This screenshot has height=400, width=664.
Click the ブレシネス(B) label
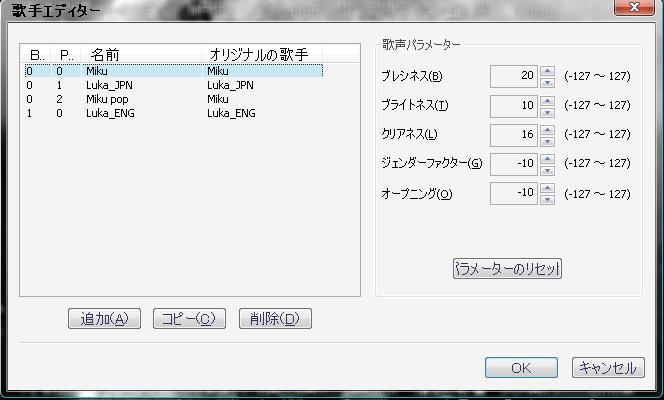pyautogui.click(x=412, y=76)
